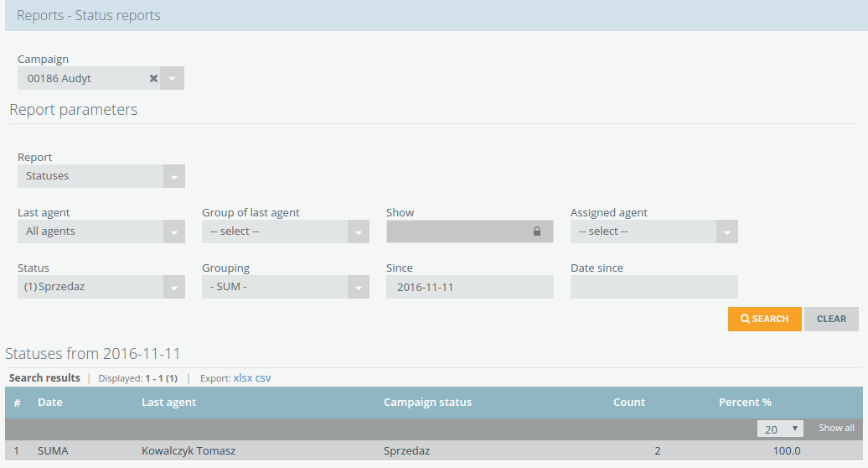Export results as xlsx
Screen dimensions: 868x468
click(243, 378)
